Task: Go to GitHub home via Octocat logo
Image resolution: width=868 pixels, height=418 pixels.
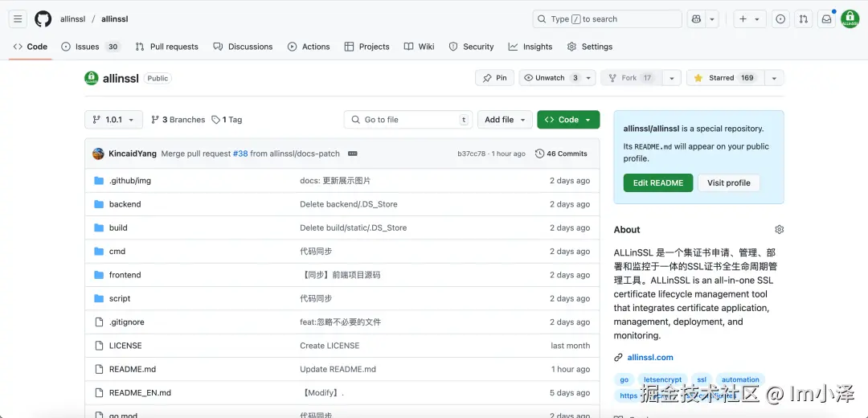Action: coord(43,18)
